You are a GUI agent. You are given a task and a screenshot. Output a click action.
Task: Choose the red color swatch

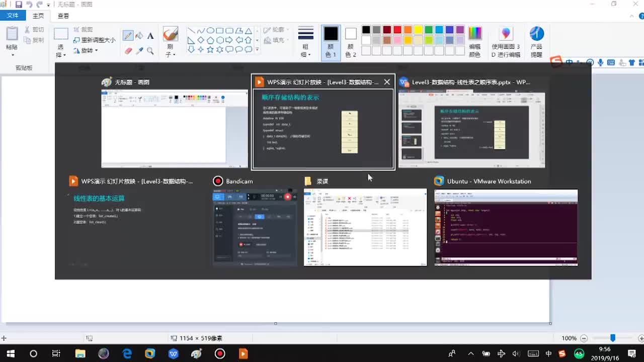(x=397, y=30)
